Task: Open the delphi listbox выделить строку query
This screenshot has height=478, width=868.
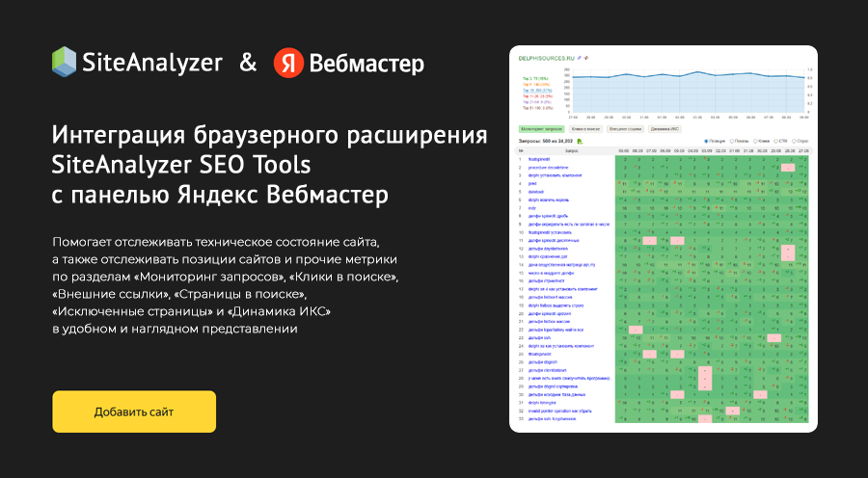Action: tap(556, 305)
